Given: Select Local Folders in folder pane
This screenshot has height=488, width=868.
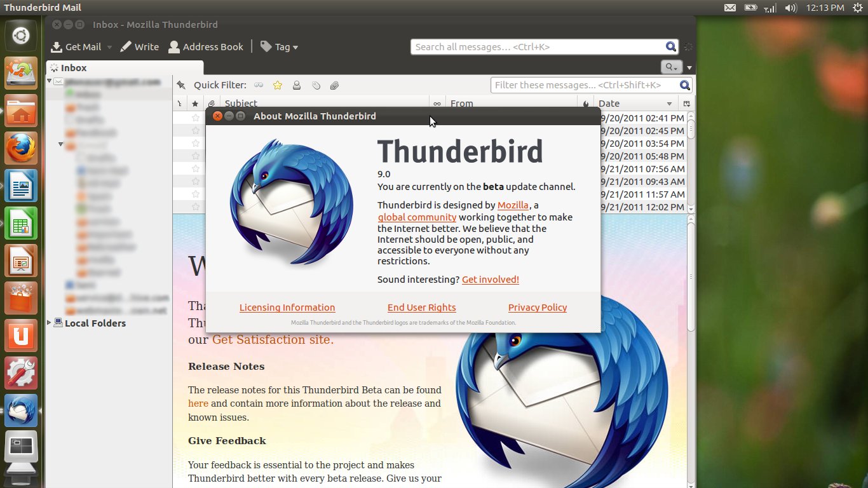Looking at the screenshot, I should 95,323.
